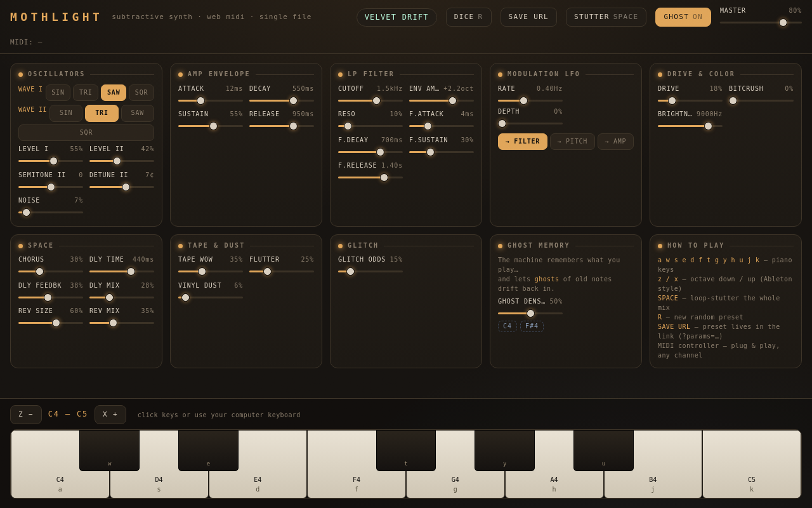The width and height of the screenshot is (812, 508).
Task: Adjust the CUTOFF slider
Action: tap(370, 100)
